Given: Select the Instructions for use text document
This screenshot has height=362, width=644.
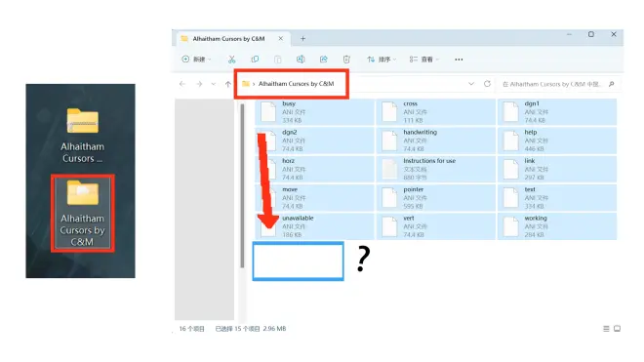Looking at the screenshot, I should (436, 169).
